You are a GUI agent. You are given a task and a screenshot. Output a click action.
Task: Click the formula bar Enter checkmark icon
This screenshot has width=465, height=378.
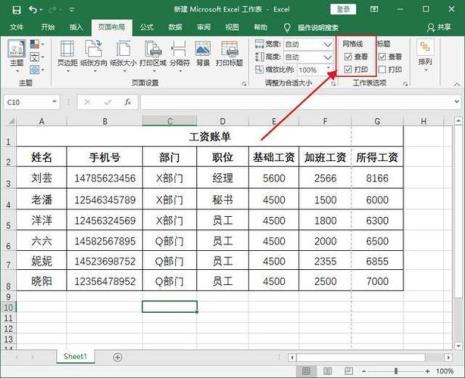(x=107, y=102)
